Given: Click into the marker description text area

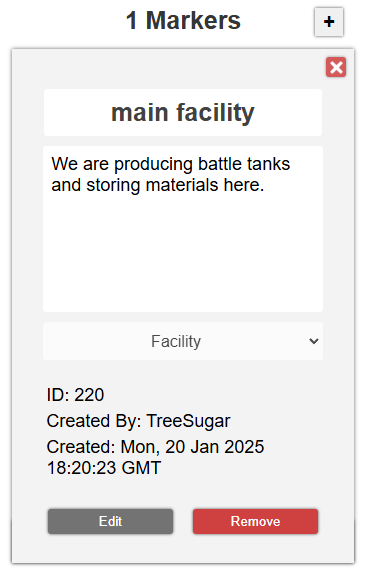Looking at the screenshot, I should 183,229.
